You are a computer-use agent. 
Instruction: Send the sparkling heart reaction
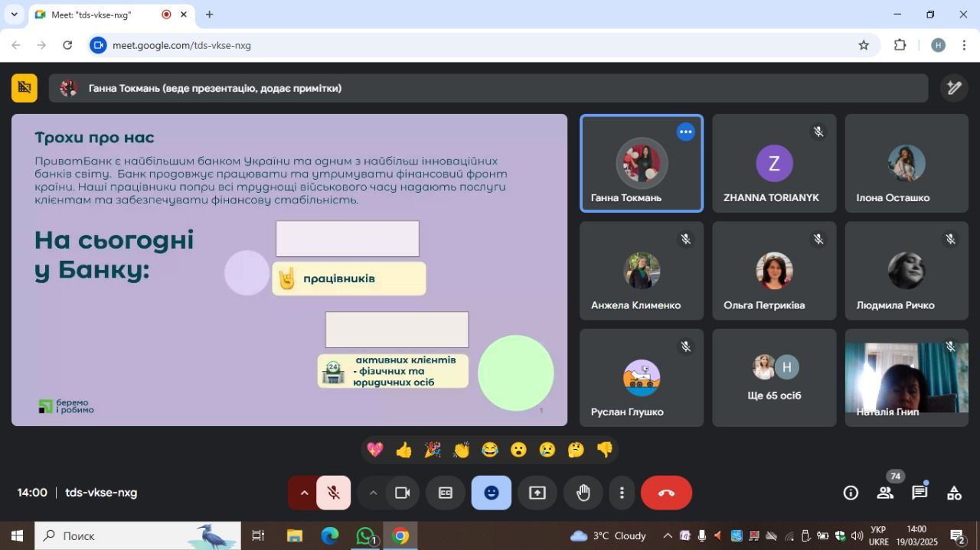pyautogui.click(x=375, y=450)
